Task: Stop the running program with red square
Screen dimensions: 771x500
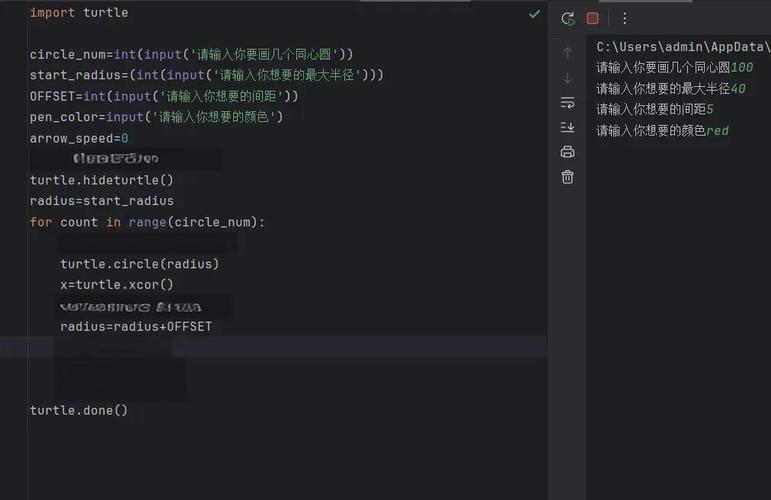Action: pyautogui.click(x=593, y=18)
